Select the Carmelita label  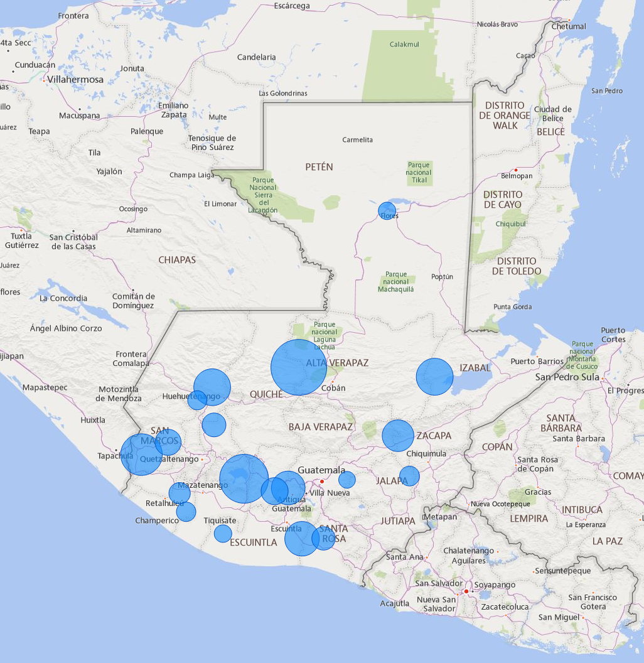coord(358,140)
